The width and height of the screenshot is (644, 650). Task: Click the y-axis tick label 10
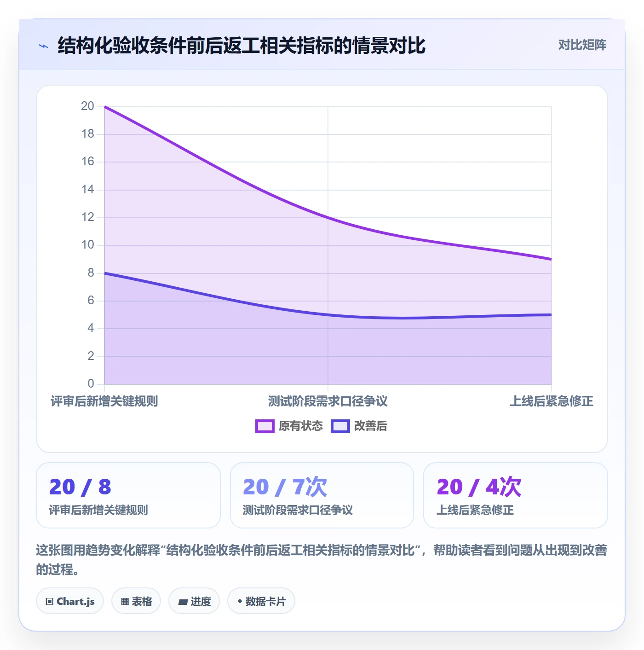pos(87,245)
